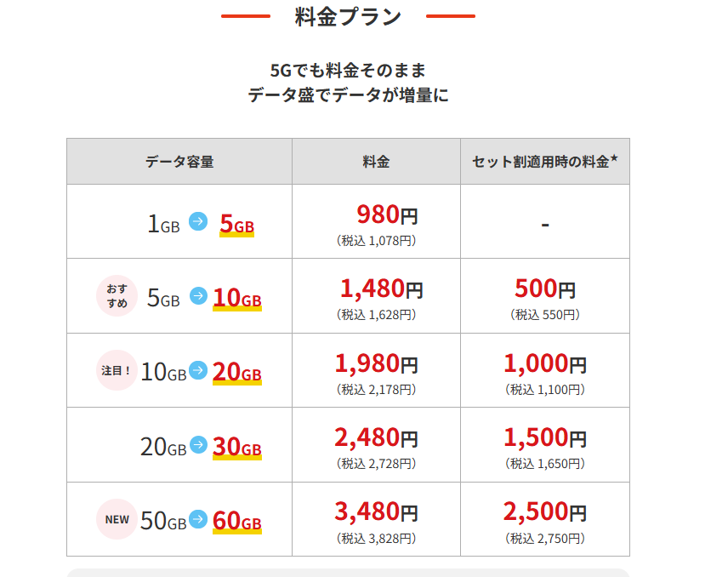Click the データ容量 column header

tap(179, 162)
